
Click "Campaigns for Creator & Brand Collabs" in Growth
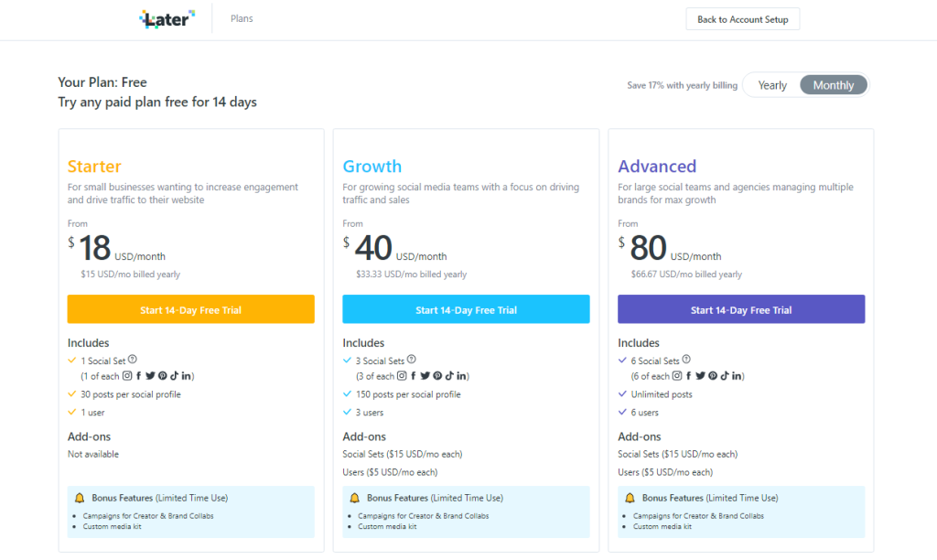pyautogui.click(x=423, y=516)
